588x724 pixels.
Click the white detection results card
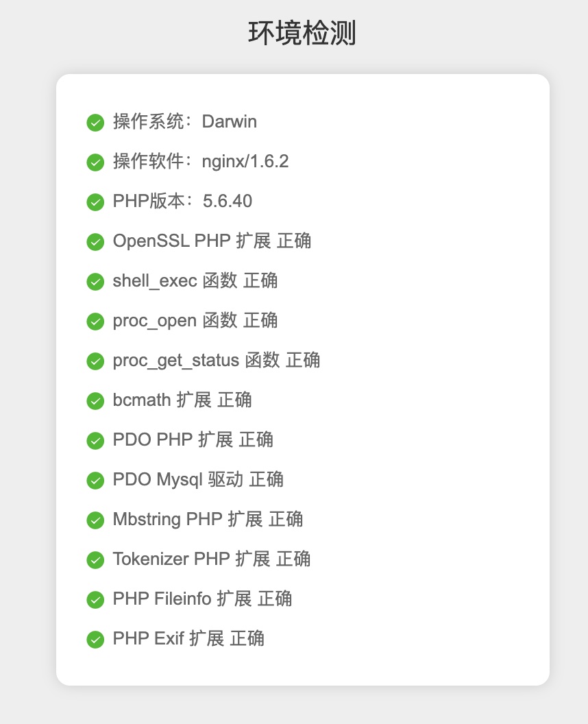pyautogui.click(x=304, y=378)
